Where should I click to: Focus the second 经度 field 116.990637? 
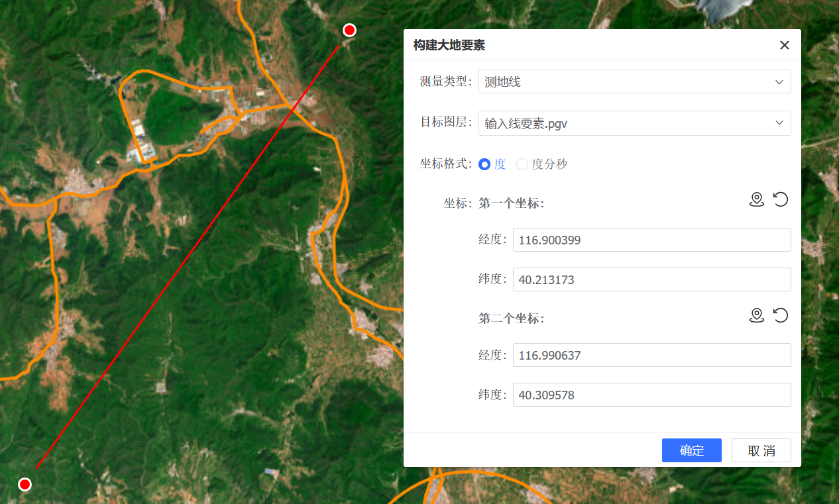click(x=651, y=355)
